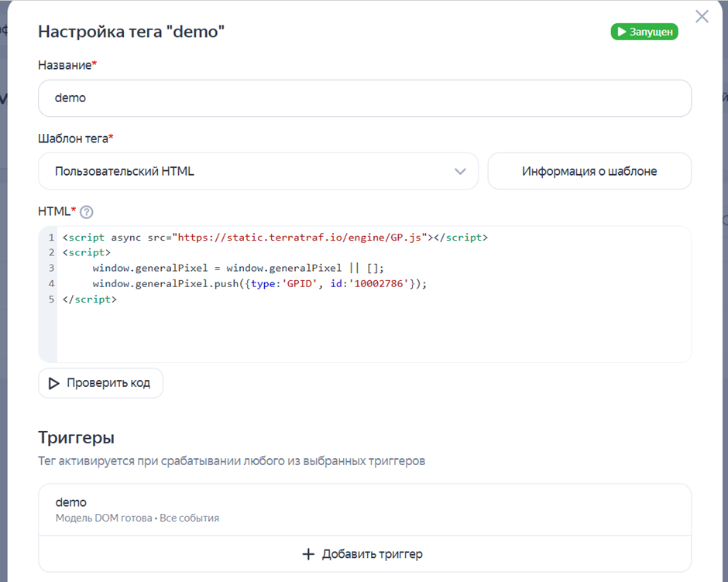The height and width of the screenshot is (582, 728).
Task: Click the "Добавить триггер" label text
Action: pyautogui.click(x=373, y=554)
